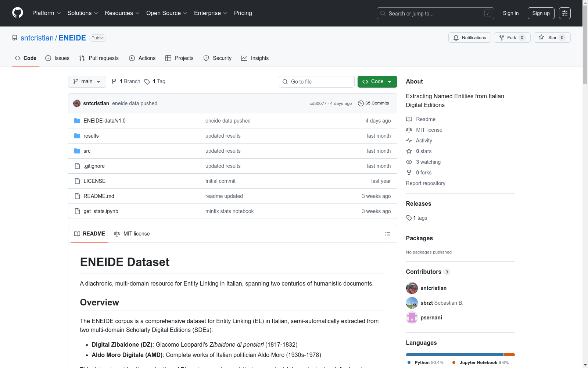
Task: Switch to the Actions tab
Action: 142,58
